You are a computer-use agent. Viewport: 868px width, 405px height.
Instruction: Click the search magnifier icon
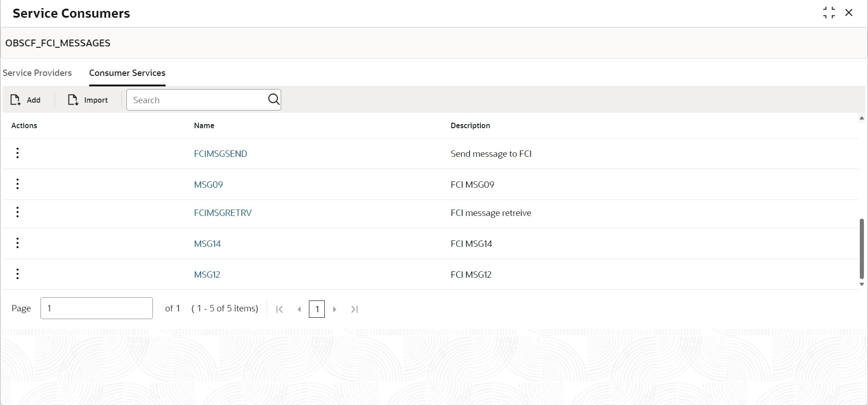(x=273, y=100)
